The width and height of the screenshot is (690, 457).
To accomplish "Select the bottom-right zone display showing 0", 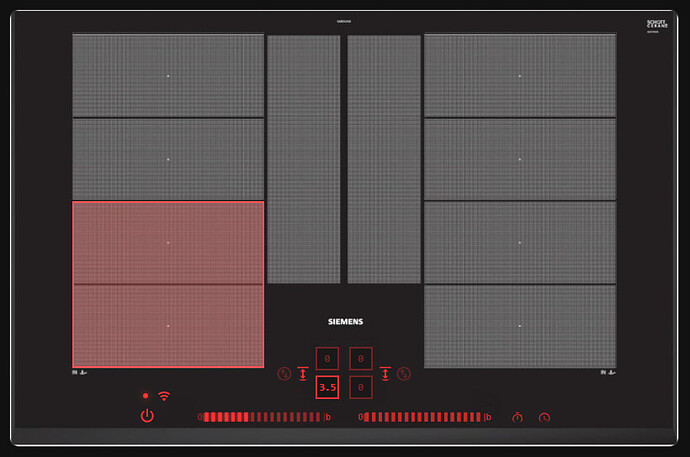I will click(361, 388).
